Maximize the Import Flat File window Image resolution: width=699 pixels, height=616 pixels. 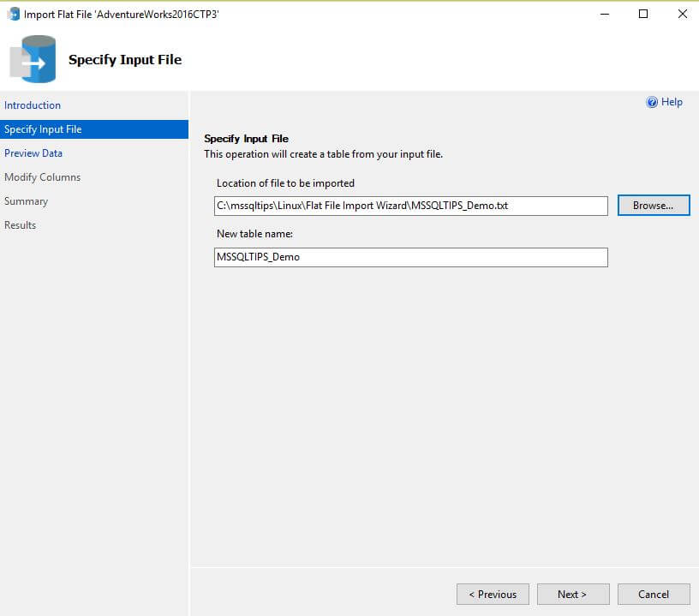pos(643,14)
